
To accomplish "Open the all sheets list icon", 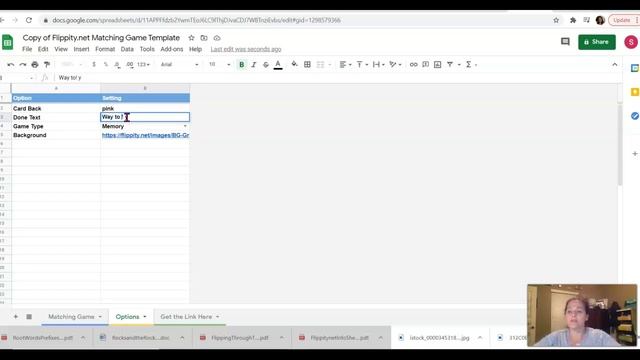I will pos(29,317).
